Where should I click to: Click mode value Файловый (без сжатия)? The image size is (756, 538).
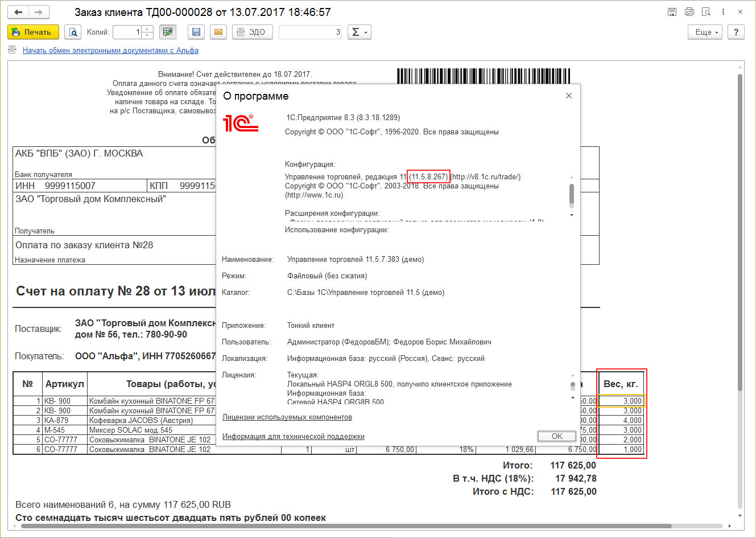(x=327, y=276)
